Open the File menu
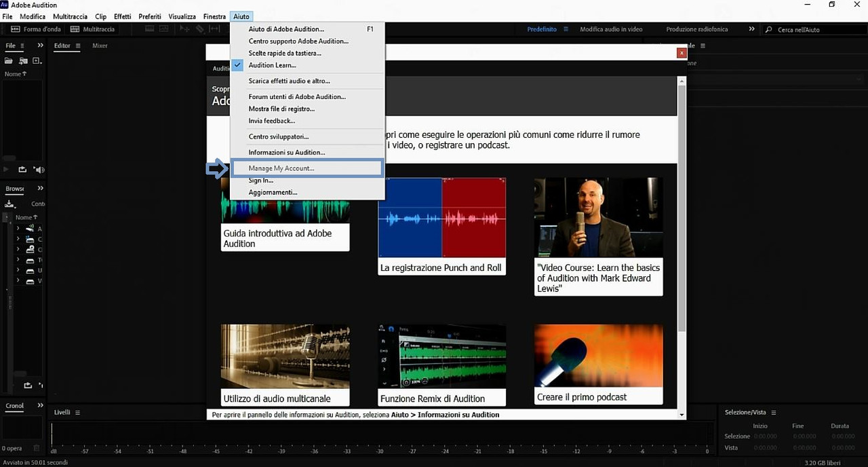This screenshot has width=868, height=467. click(7, 16)
